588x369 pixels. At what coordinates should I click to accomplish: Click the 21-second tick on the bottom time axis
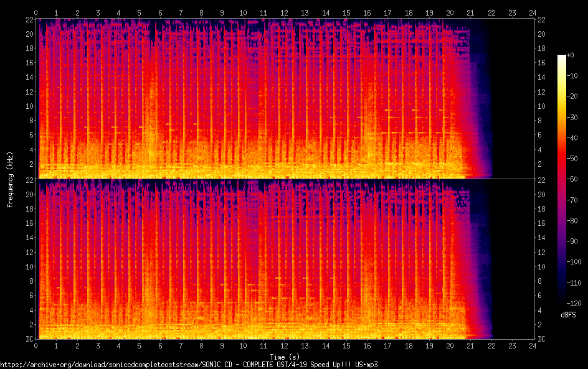point(470,345)
